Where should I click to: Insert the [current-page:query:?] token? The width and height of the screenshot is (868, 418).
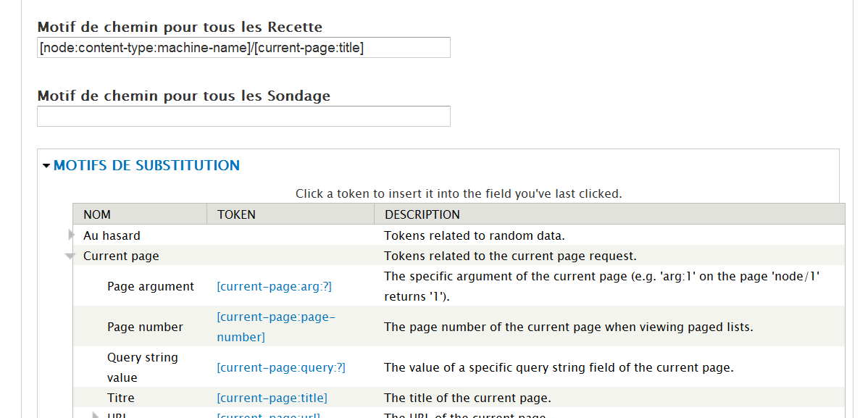281,367
